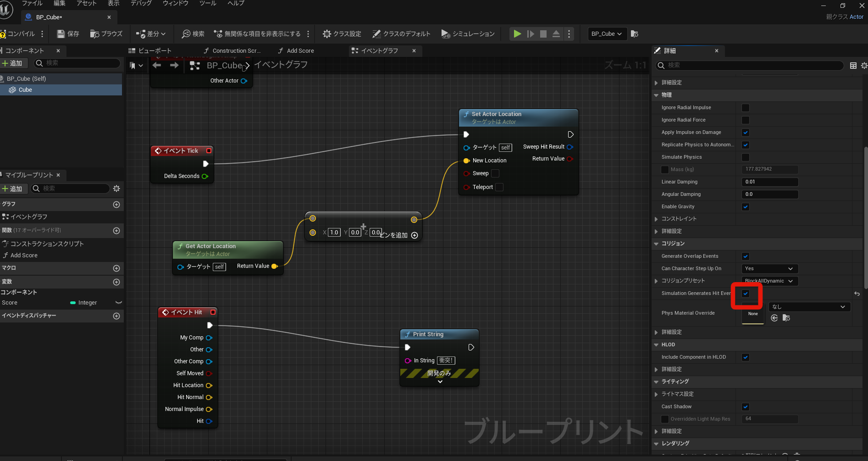This screenshot has height=461, width=868.
Task: Start Simulation (シミュレーション)
Action: (468, 34)
